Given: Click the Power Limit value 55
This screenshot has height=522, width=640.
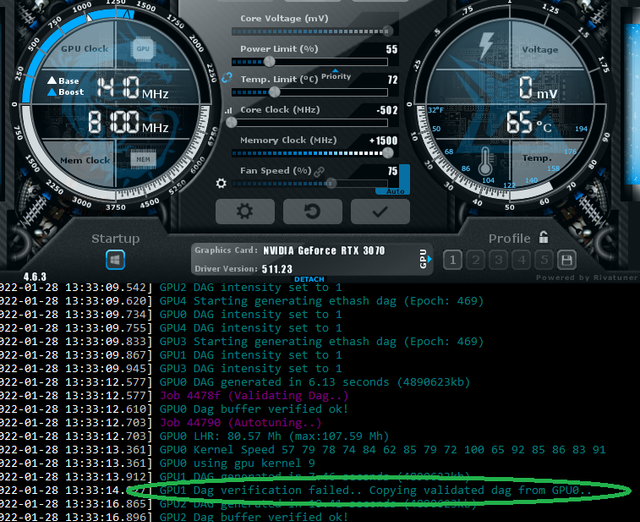Looking at the screenshot, I should [x=391, y=49].
